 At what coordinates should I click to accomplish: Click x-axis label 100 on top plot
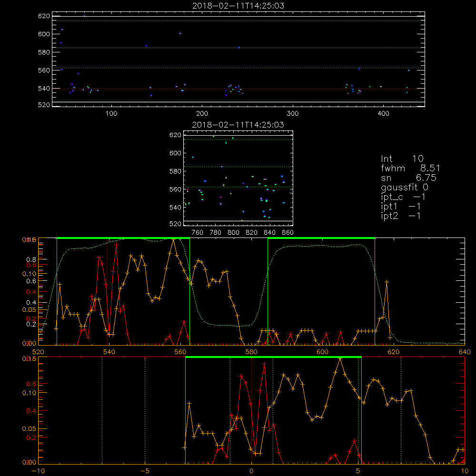click(x=111, y=114)
